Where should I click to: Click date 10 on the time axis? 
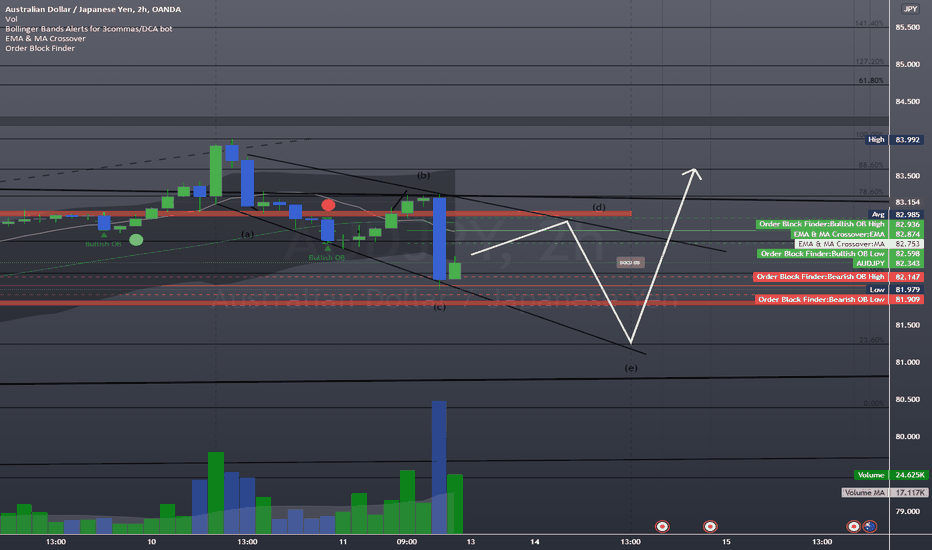pos(152,542)
